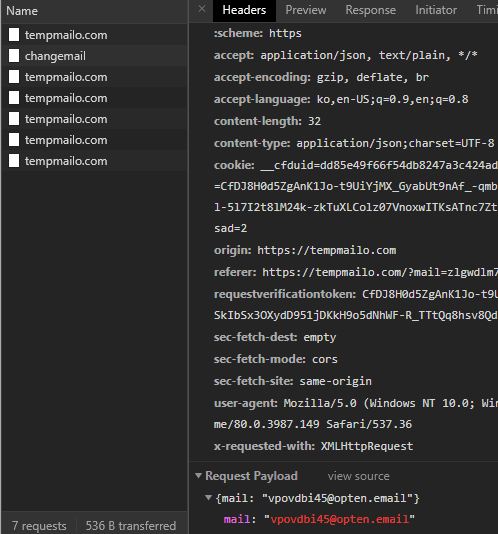Click the file icon beside changemail request
Image resolution: width=498 pixels, height=534 pixels.
coord(14,56)
